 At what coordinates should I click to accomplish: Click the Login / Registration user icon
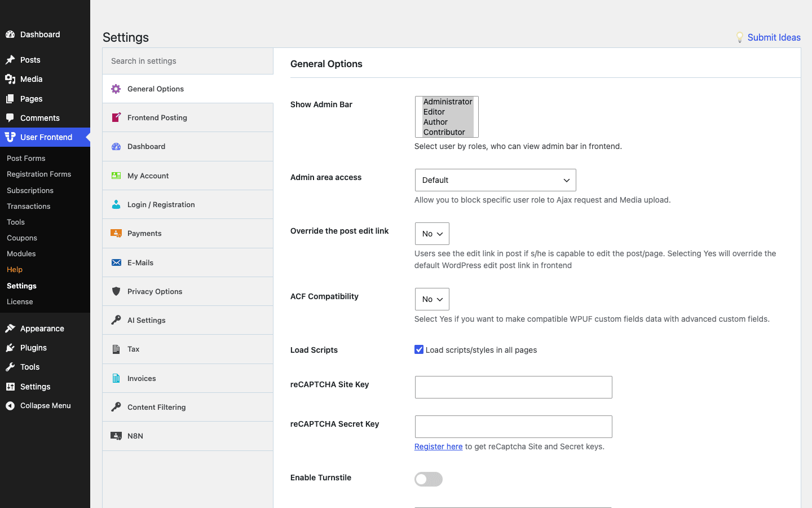coord(116,204)
